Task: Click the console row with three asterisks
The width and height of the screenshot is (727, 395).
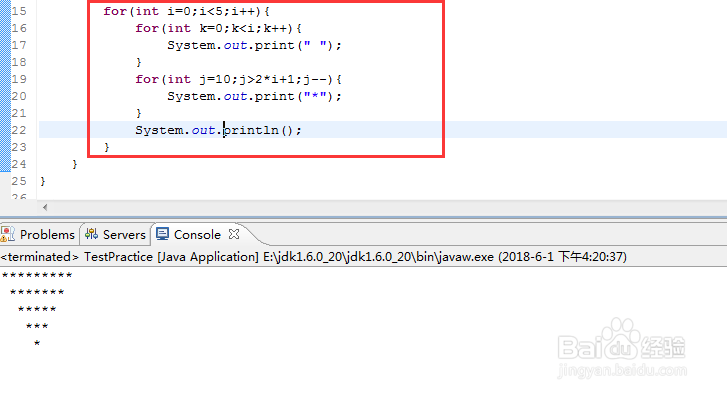Action: click(37, 326)
